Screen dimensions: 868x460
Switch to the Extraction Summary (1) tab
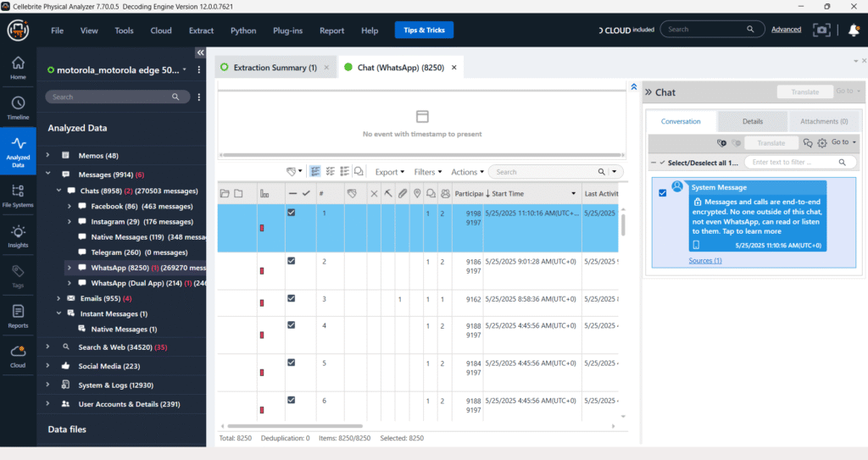[275, 68]
